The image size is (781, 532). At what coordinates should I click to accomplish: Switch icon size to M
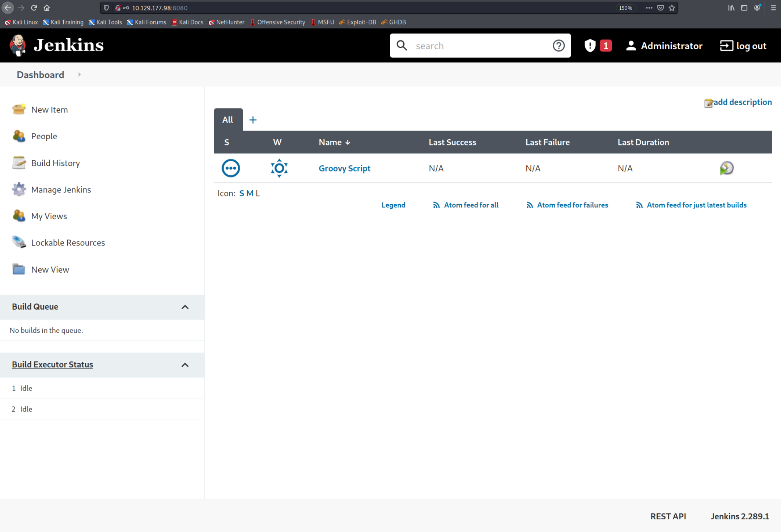(250, 193)
